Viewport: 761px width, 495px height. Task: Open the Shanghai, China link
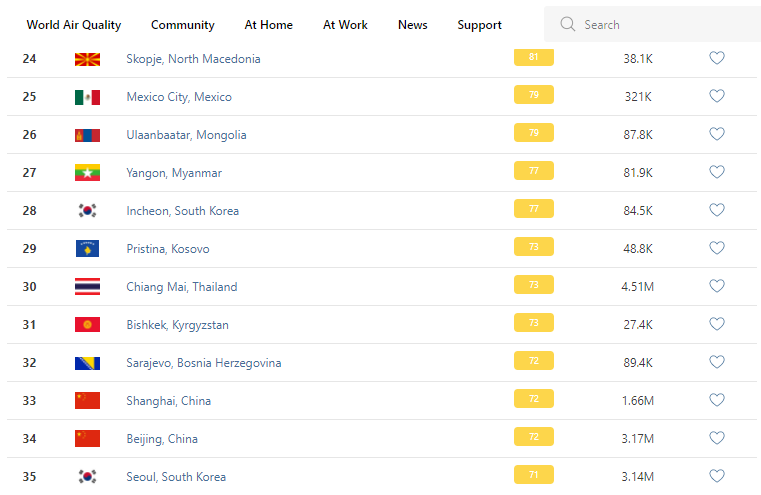click(168, 401)
